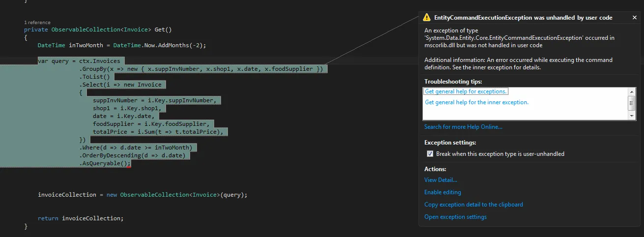Place cursor on inTwoMonth variable declaration
644x237 pixels.
pyautogui.click(x=86, y=45)
